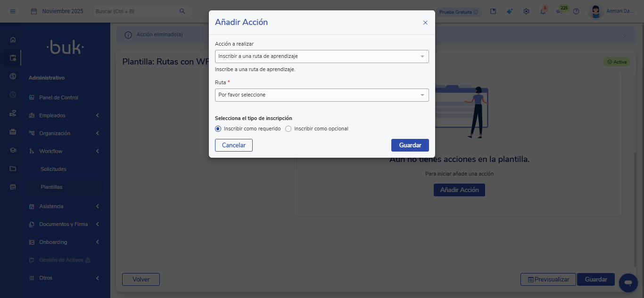Open the Ruta selection dropdown
The width and height of the screenshot is (644, 298).
322,95
